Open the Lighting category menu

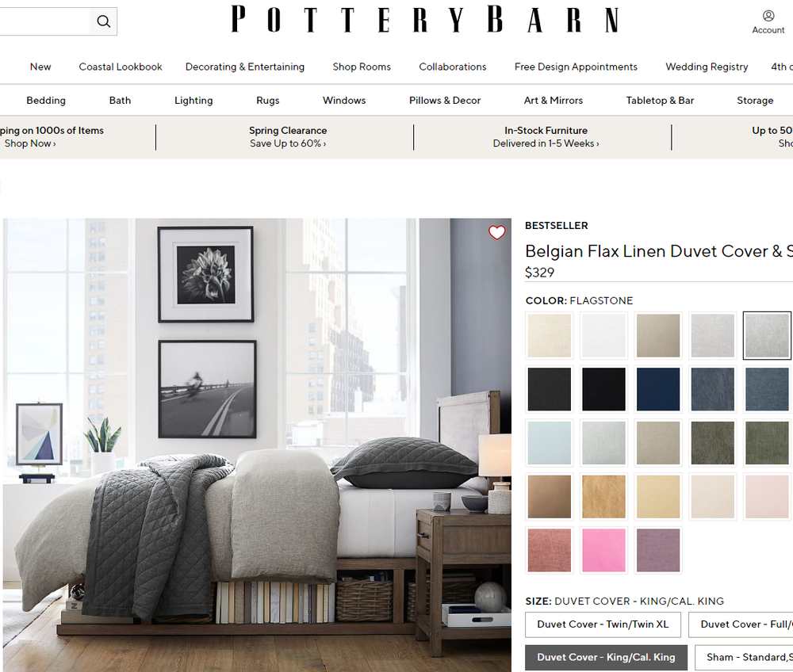[x=193, y=101]
